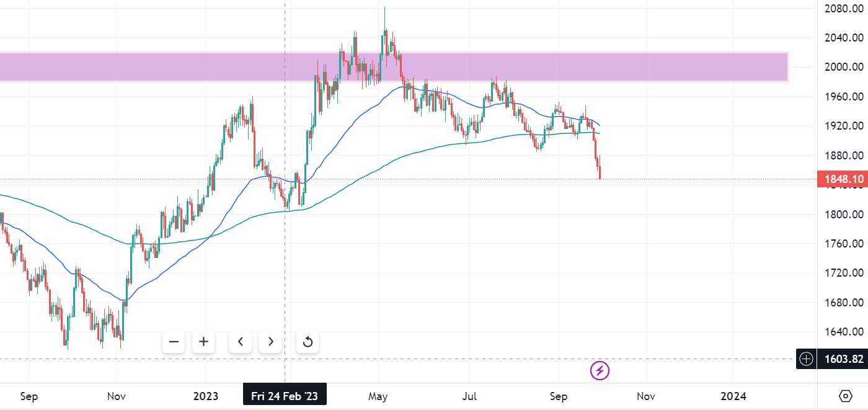Click plus icon beside 1603.82 price
Viewport: 868px width, 410px height.
pyautogui.click(x=806, y=359)
